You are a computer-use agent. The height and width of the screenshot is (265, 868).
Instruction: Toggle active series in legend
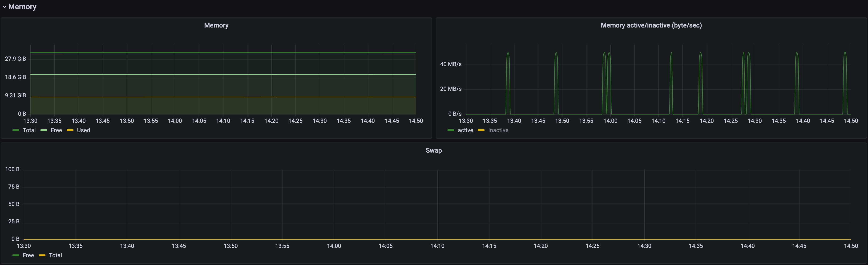(x=465, y=130)
